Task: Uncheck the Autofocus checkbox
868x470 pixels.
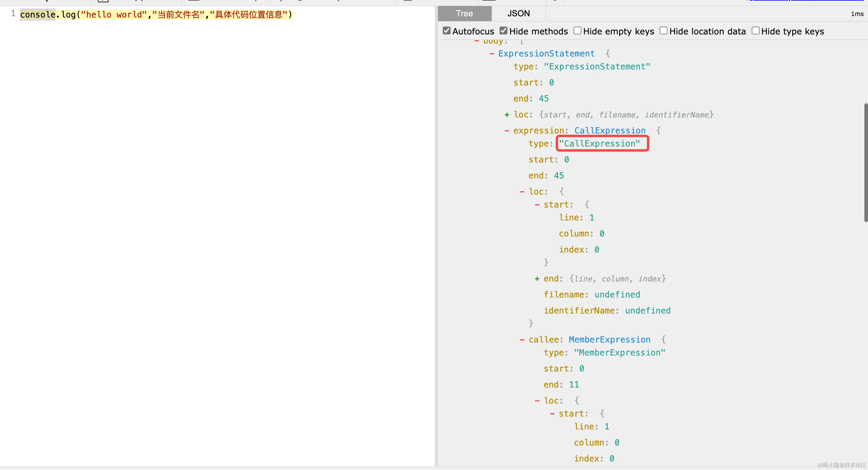Action: pos(446,31)
